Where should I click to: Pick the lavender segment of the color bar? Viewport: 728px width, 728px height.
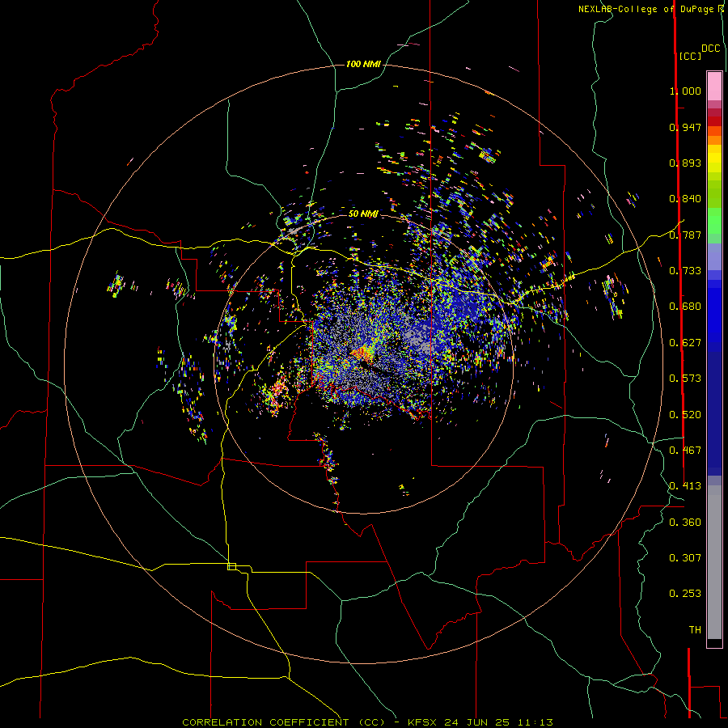tap(714, 256)
